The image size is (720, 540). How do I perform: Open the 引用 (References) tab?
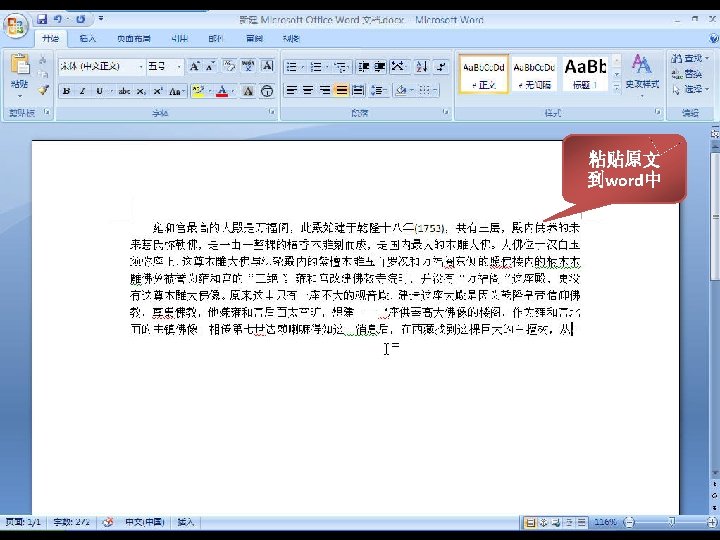coord(180,39)
